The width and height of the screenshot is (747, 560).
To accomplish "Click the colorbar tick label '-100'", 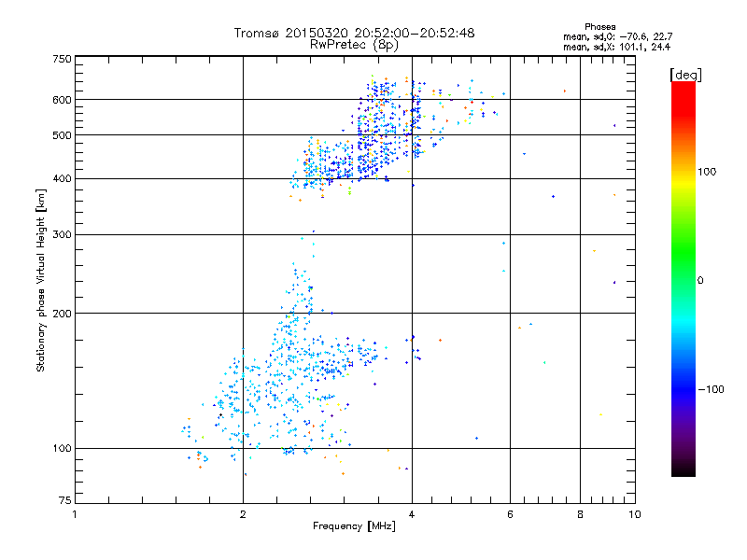I will coord(711,389).
